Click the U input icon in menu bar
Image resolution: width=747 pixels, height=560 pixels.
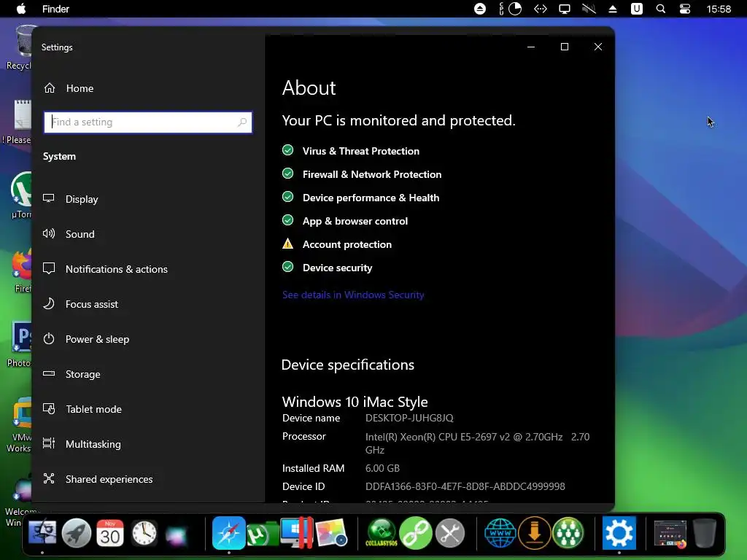click(636, 9)
